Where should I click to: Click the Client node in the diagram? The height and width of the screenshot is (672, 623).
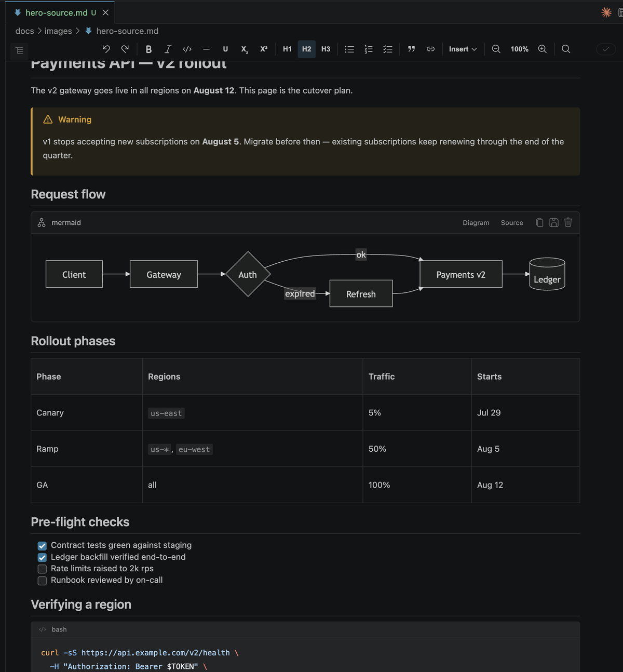74,274
